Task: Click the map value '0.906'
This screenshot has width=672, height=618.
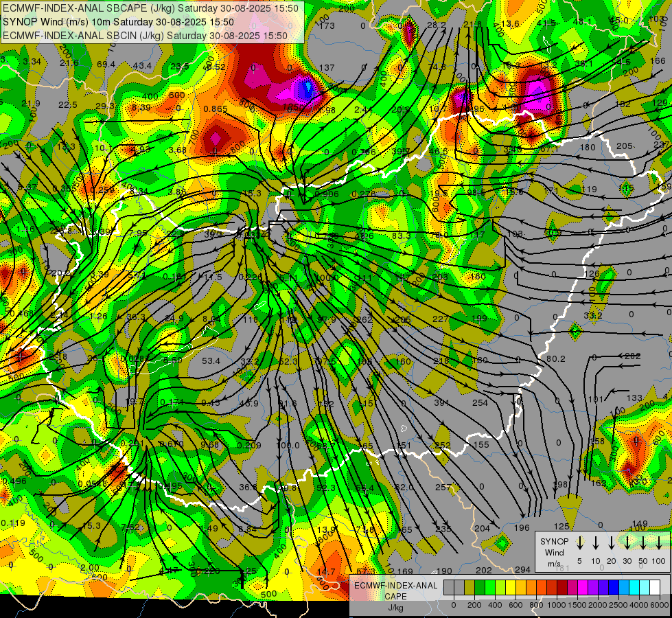Action: coord(327,194)
